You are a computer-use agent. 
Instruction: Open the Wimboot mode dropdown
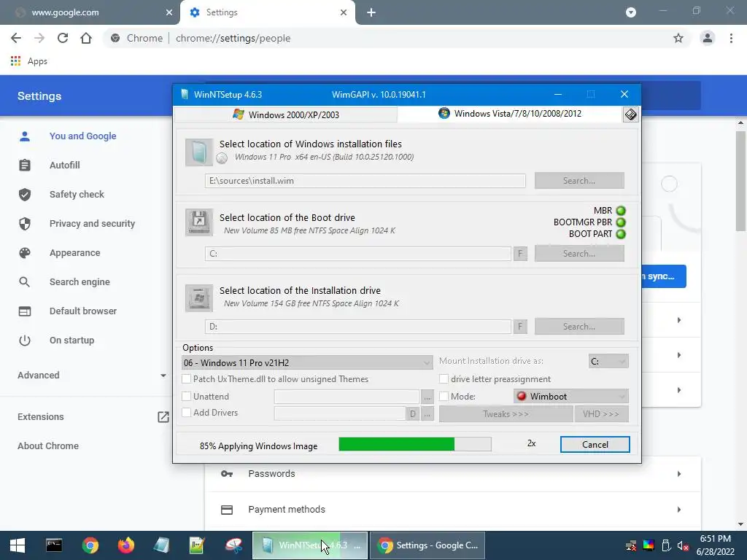570,396
